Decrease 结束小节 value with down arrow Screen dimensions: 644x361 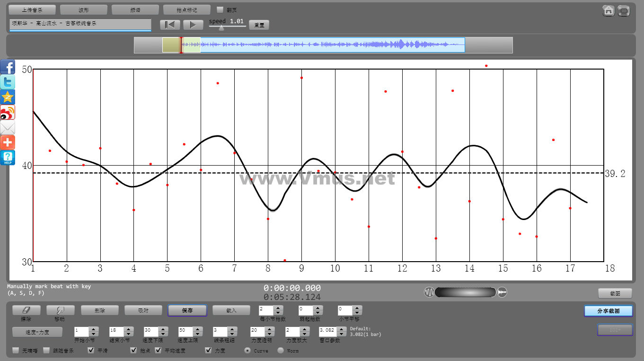coord(128,334)
